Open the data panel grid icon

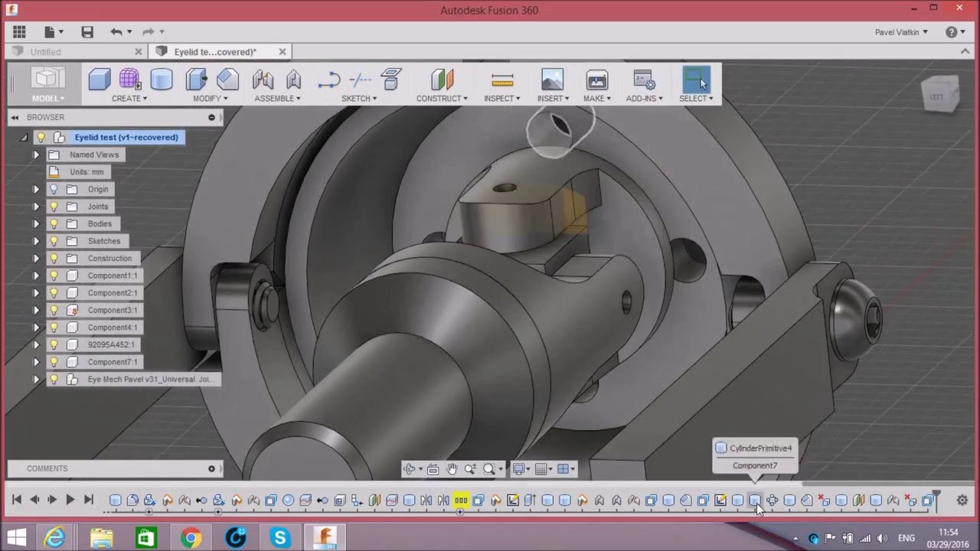[19, 32]
